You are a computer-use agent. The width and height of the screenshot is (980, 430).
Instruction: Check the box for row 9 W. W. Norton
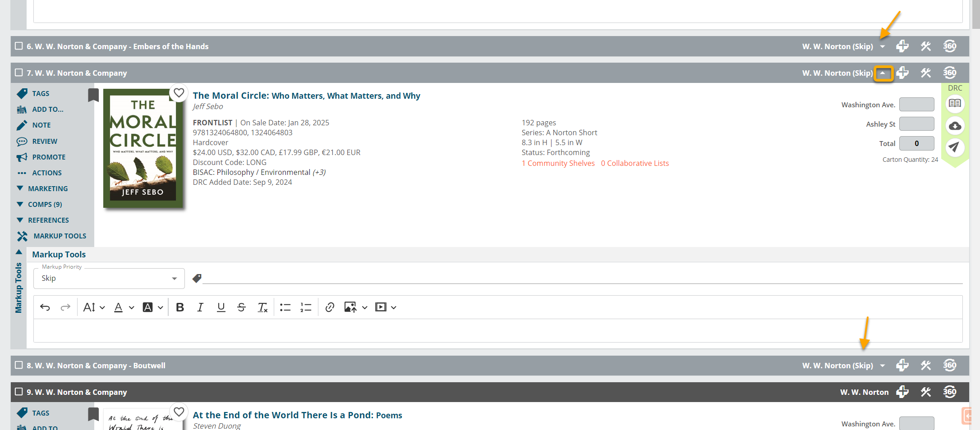[19, 392]
